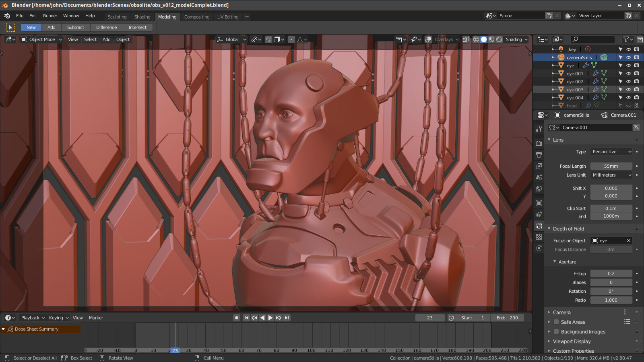644x362 pixels.
Task: Switch viewport to LookDev shading
Action: coord(491,39)
